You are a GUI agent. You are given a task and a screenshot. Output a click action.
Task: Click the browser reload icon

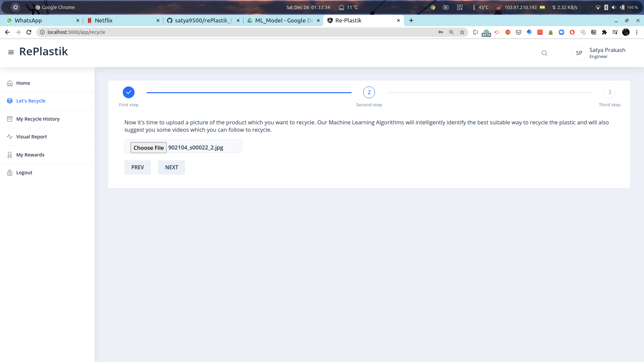[29, 32]
